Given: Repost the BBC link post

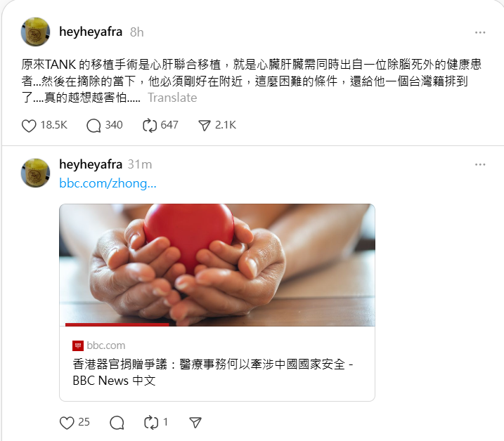Looking at the screenshot, I should pos(151,423).
